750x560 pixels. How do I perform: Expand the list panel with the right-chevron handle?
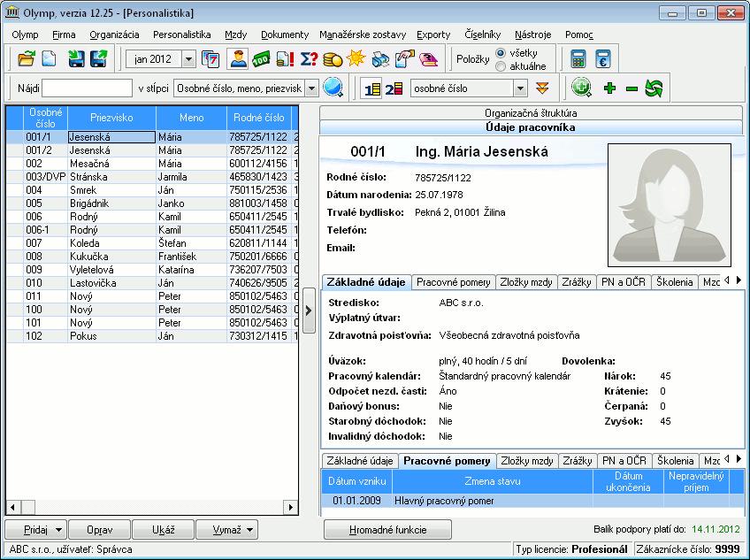309,311
